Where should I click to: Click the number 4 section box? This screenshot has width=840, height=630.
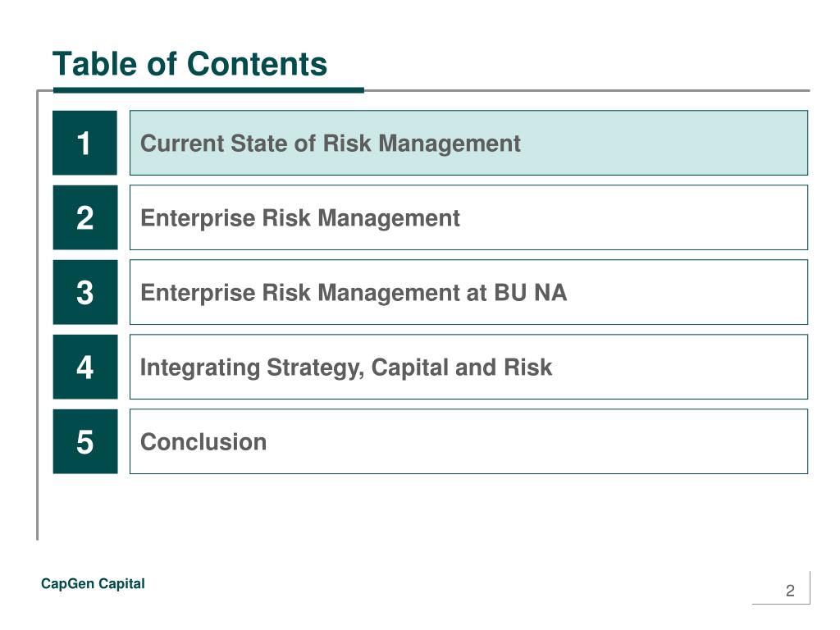84,367
